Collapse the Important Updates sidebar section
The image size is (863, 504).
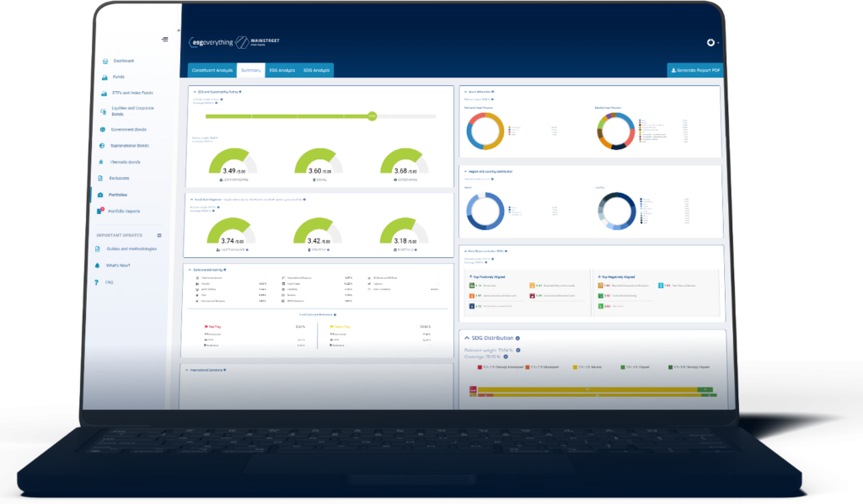(159, 235)
